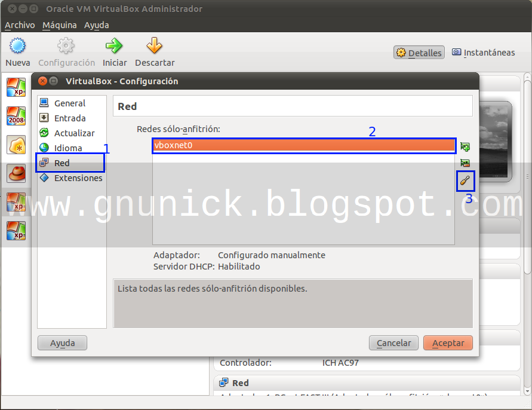Select vboxnet0 in the network list
532x410 pixels.
[304, 145]
